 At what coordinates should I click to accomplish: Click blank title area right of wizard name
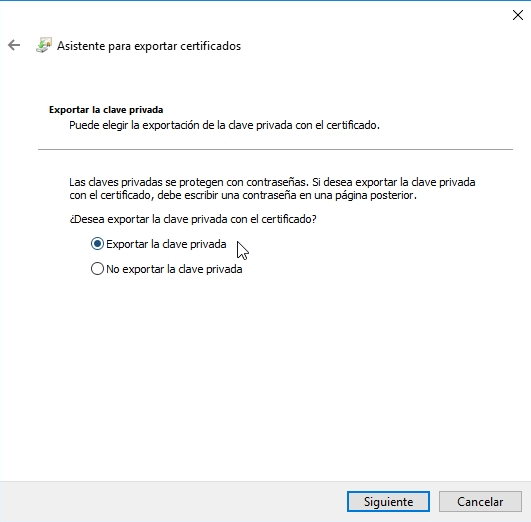point(373,46)
